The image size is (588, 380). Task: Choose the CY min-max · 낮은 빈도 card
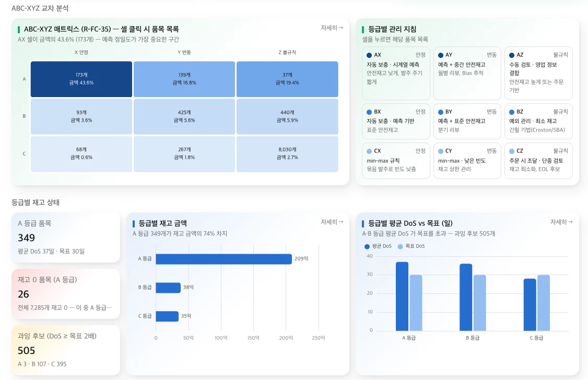pyautogui.click(x=467, y=160)
